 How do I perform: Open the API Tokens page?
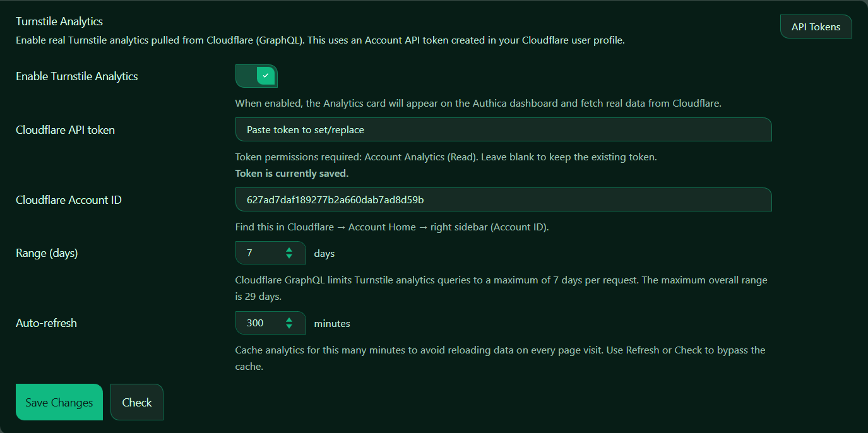[x=816, y=27]
